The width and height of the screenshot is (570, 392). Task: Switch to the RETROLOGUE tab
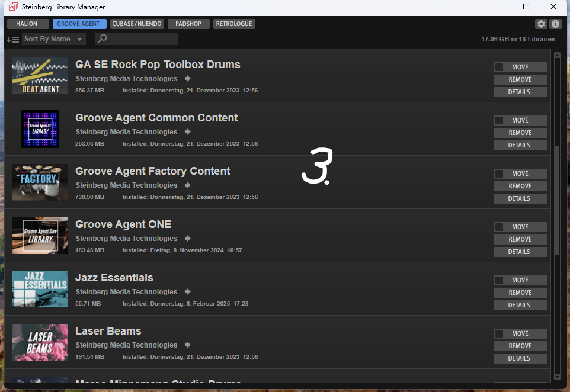point(234,24)
